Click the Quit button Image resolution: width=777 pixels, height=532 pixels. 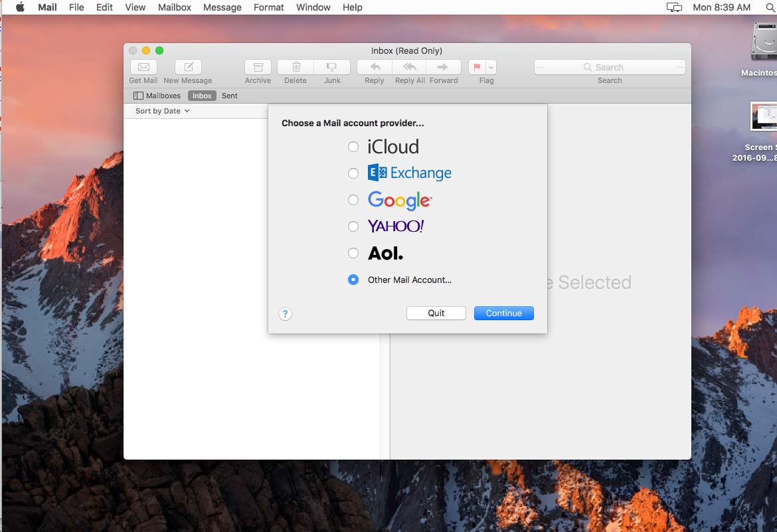click(x=436, y=313)
